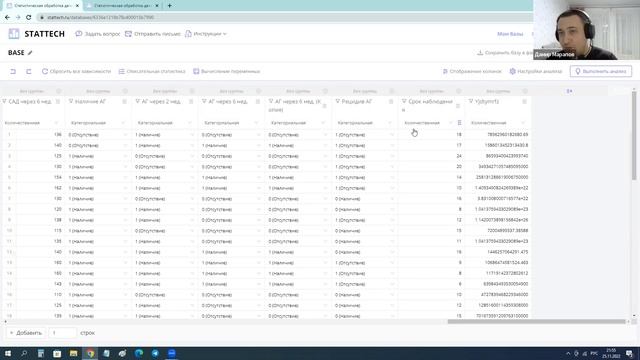640x360 pixels.
Task: Open type dropdown under 'Yjdtymrtj'
Action: (523, 123)
